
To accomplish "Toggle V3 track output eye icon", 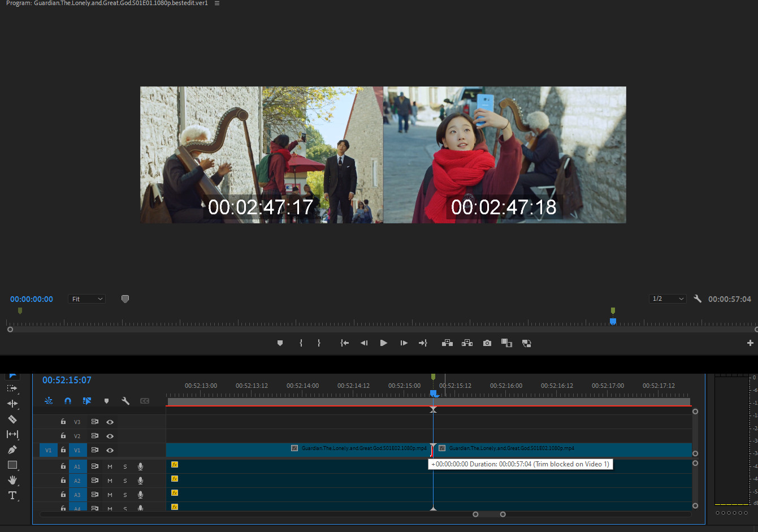I will click(110, 422).
